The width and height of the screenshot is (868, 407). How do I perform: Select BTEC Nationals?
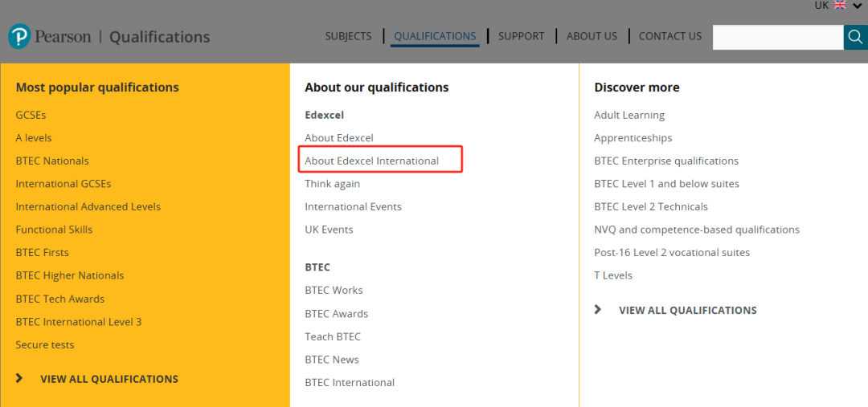click(x=52, y=161)
